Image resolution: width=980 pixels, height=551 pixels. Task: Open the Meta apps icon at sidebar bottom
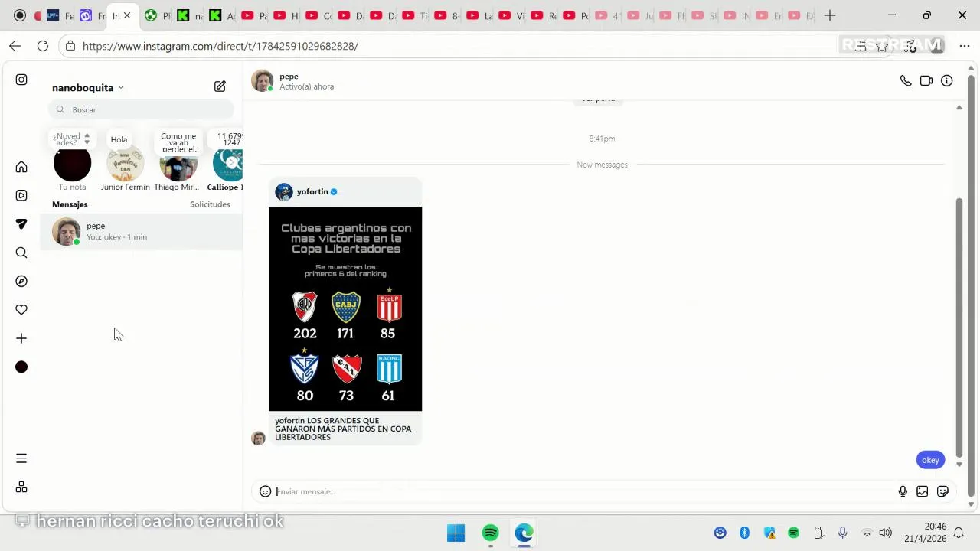(x=21, y=487)
